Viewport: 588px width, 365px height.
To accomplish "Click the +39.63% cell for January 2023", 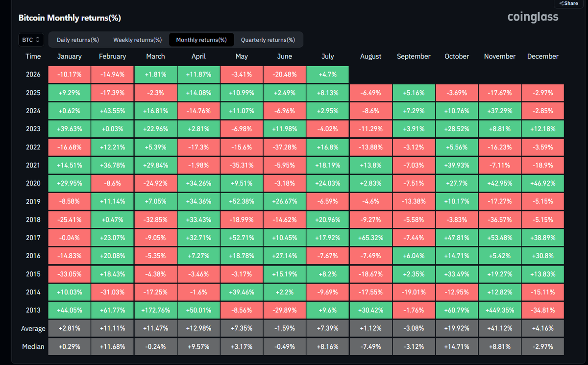I will click(x=70, y=129).
